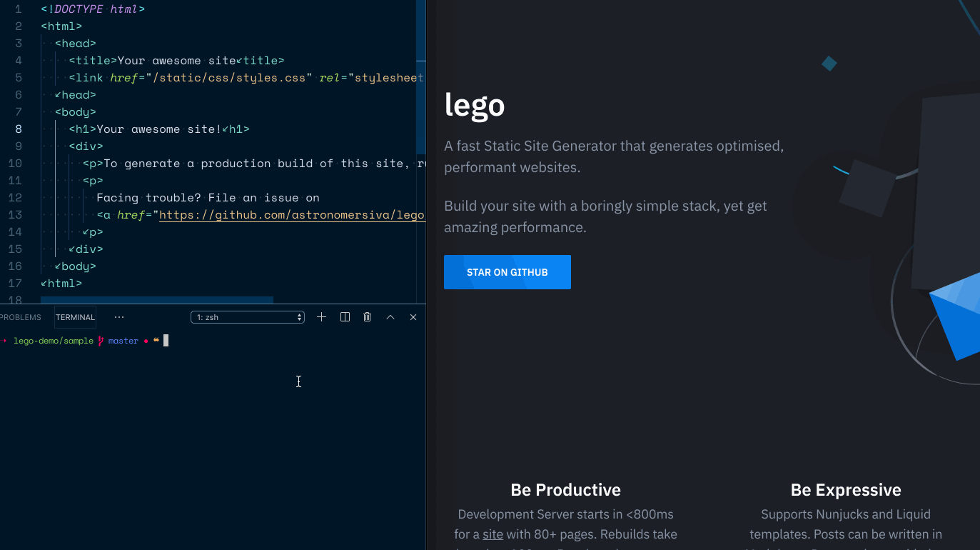Close the terminal panel with the X

pos(413,317)
